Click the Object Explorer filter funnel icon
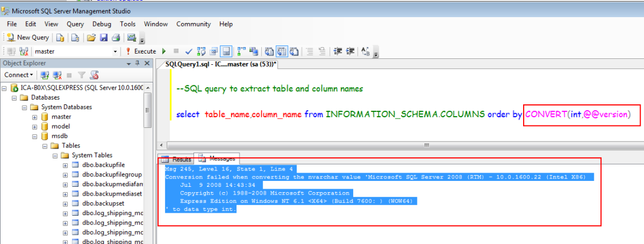The height and width of the screenshot is (244, 644). click(82, 75)
